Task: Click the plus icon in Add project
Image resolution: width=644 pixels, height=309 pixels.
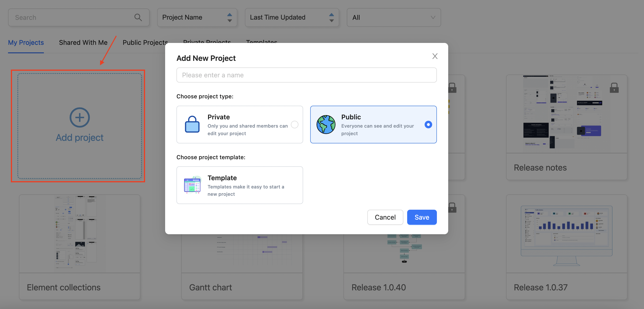Action: tap(79, 117)
